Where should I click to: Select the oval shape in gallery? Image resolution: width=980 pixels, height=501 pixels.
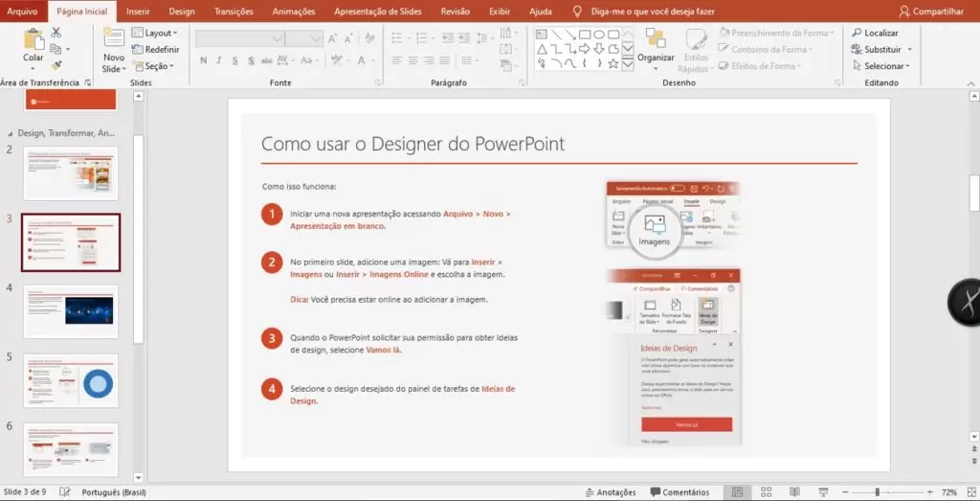click(x=599, y=34)
